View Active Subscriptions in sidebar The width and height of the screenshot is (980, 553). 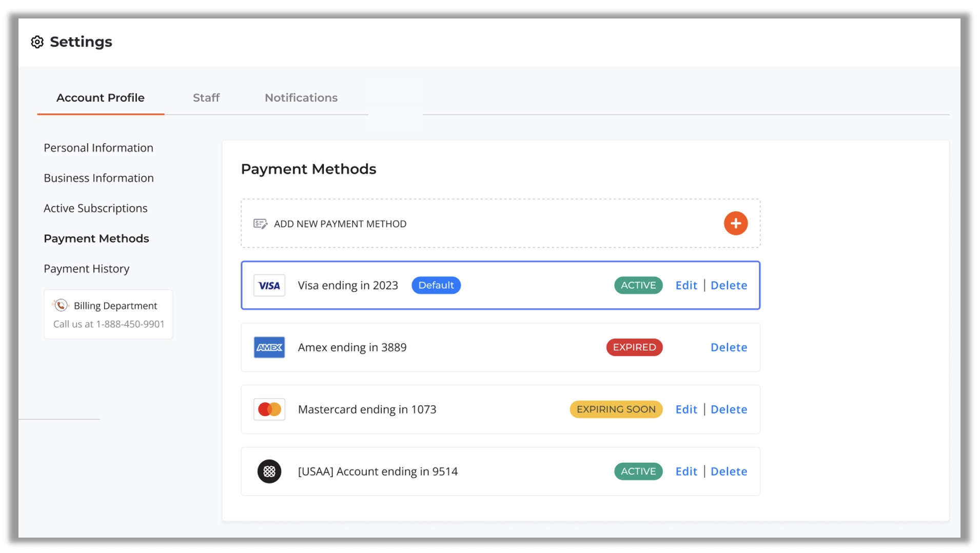pyautogui.click(x=95, y=209)
